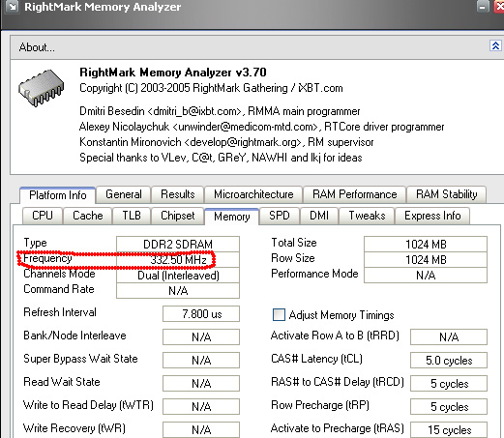504x438 pixels.
Task: Open the RAM Stability tab
Action: 447,194
